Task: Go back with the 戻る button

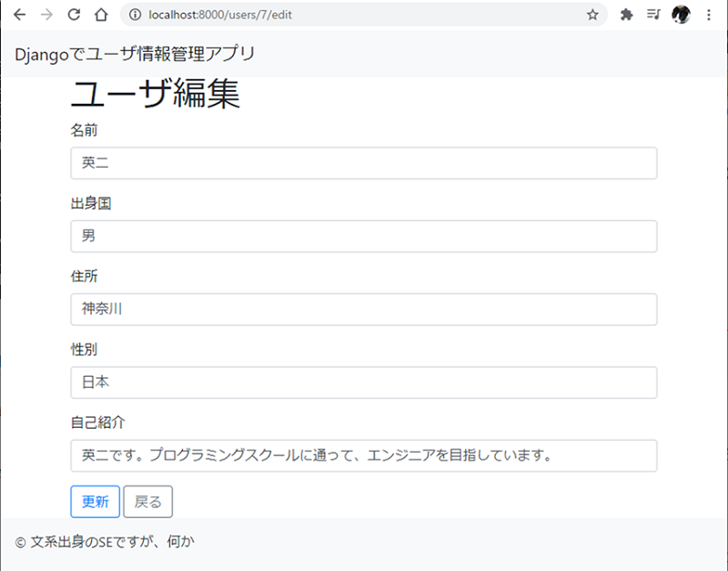Action: coord(147,502)
